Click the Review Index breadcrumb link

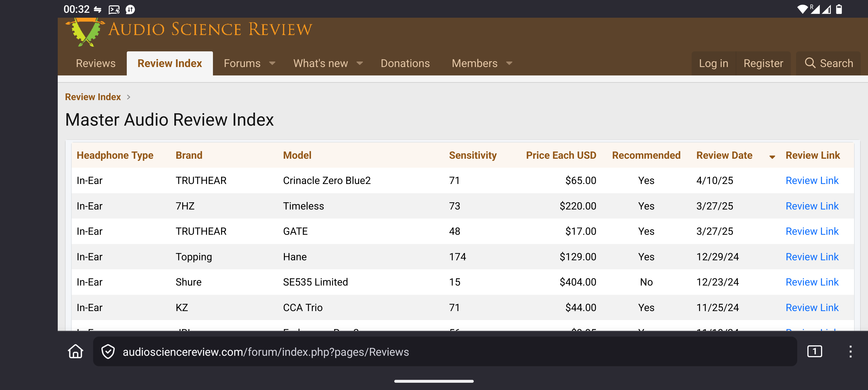(93, 97)
